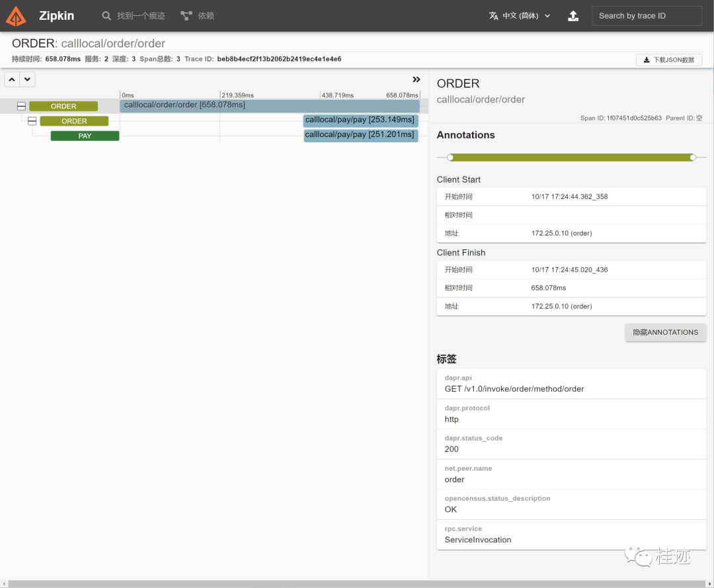
Task: Click the Zipkin title text
Action: pyautogui.click(x=56, y=16)
